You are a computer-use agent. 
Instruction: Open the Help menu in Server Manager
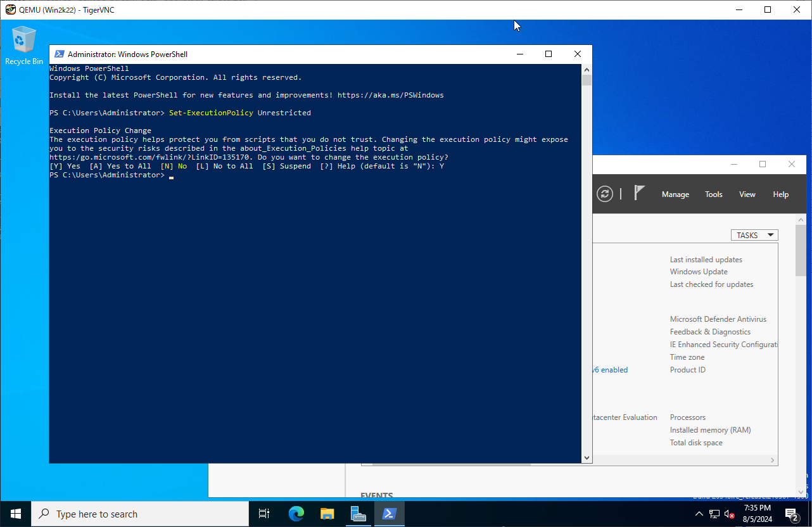(x=781, y=194)
